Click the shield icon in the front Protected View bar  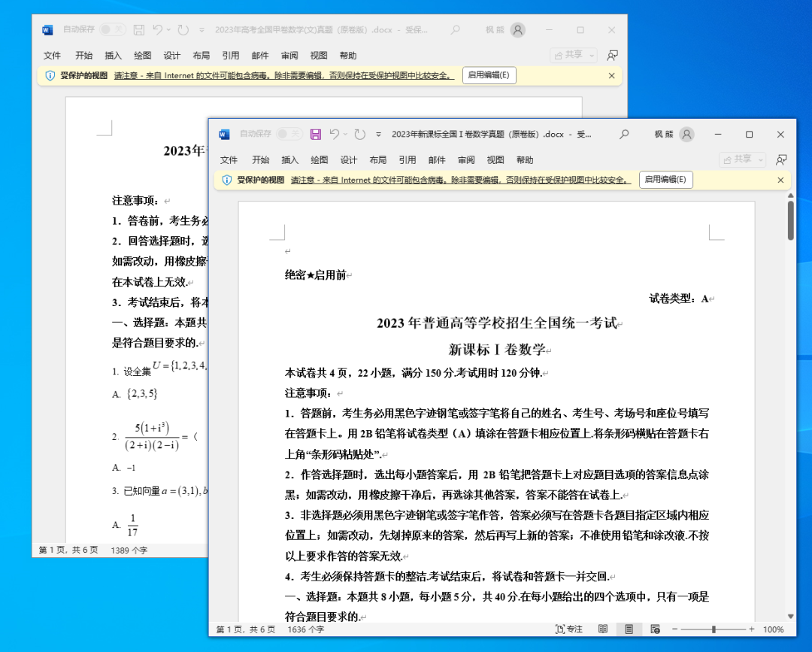(x=226, y=180)
